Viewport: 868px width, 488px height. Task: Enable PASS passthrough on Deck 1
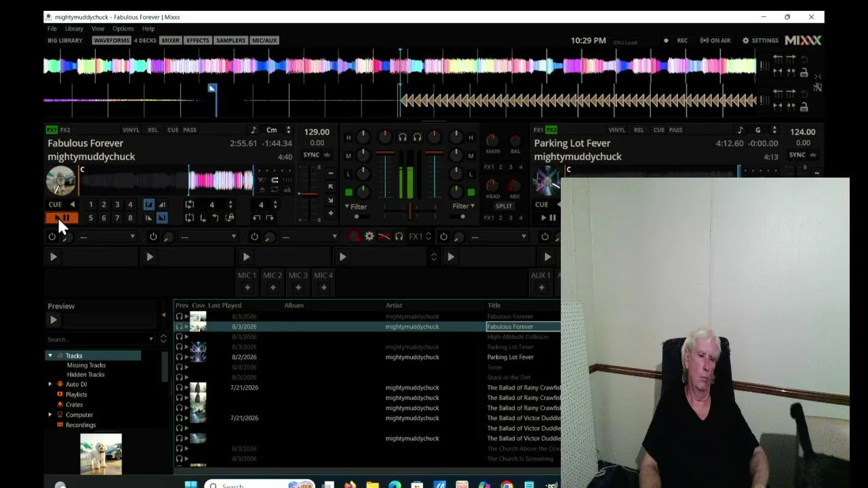190,130
